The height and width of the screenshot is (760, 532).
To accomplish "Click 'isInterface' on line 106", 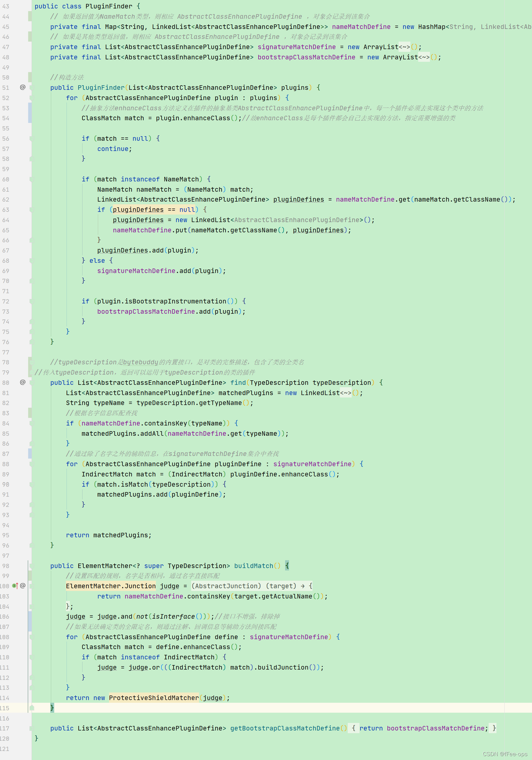I will click(173, 616).
